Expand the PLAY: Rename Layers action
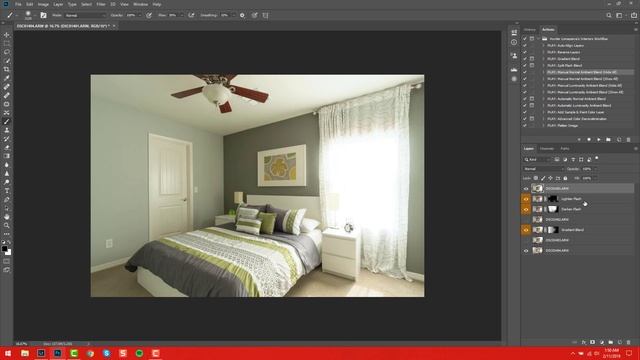 coord(543,52)
